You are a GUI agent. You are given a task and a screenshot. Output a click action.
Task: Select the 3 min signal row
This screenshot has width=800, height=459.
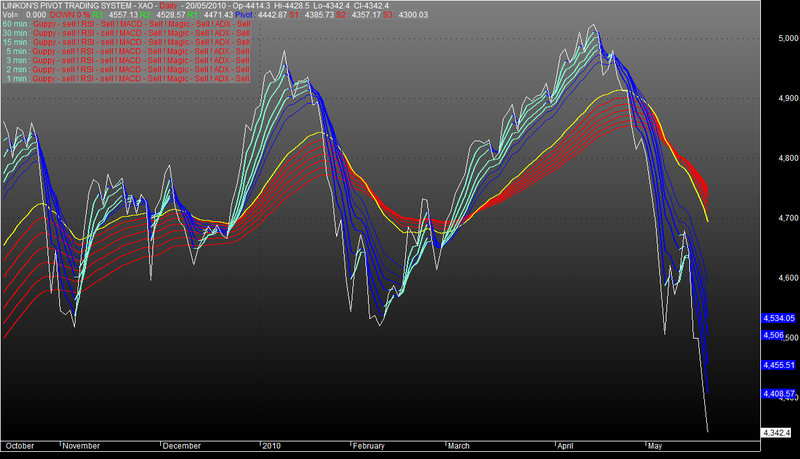[x=126, y=61]
